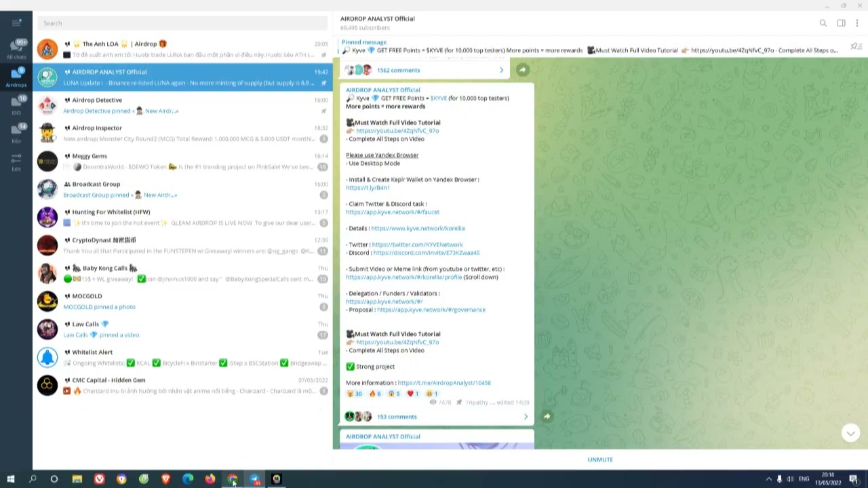Open the pinned message bar
The image size is (868, 488).
tap(590, 46)
